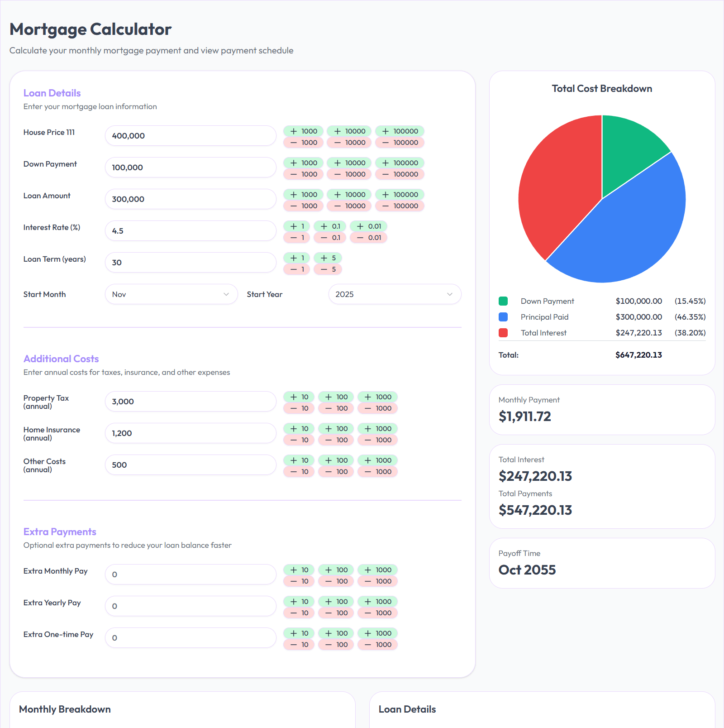
Task: Decrease Home Insurance by 10
Action: pos(299,440)
